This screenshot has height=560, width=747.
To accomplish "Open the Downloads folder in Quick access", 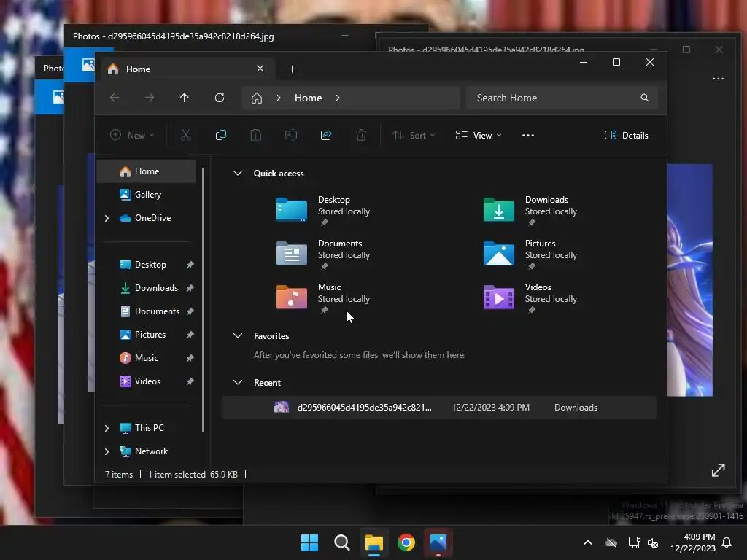I will pyautogui.click(x=499, y=209).
